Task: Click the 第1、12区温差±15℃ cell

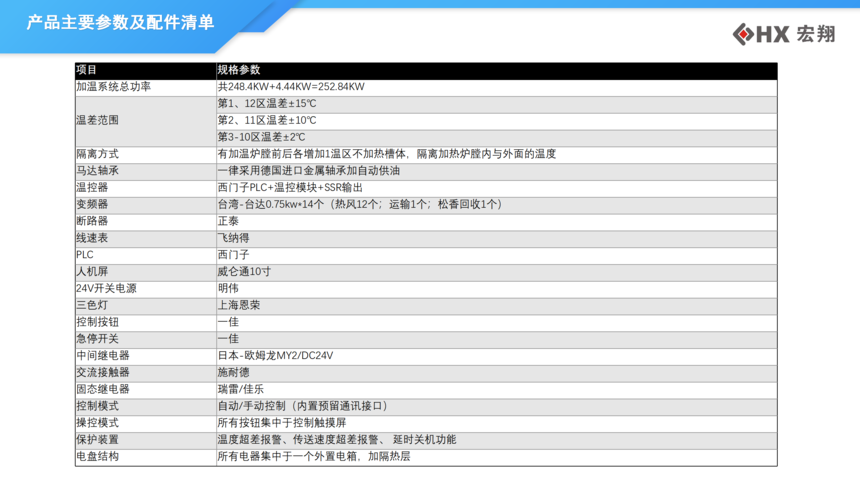Action: [x=267, y=103]
